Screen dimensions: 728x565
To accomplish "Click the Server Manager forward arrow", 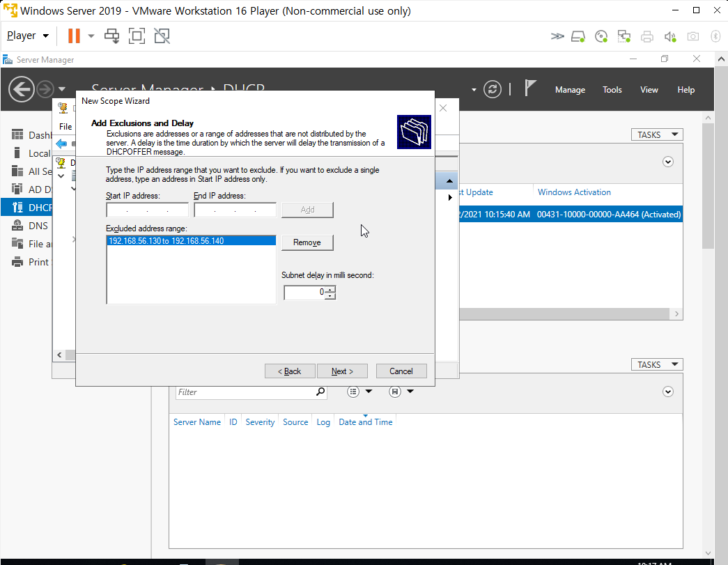I will click(x=45, y=89).
